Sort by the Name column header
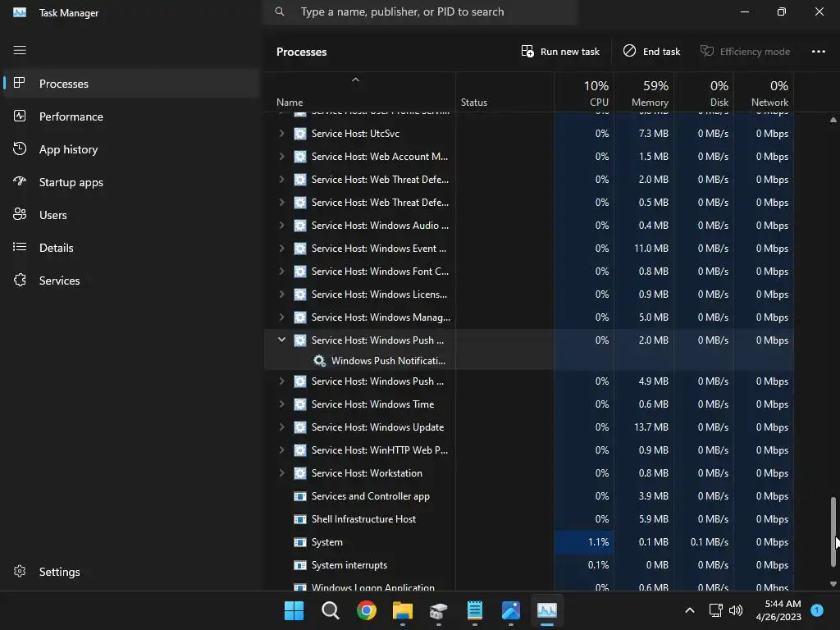 pos(359,93)
